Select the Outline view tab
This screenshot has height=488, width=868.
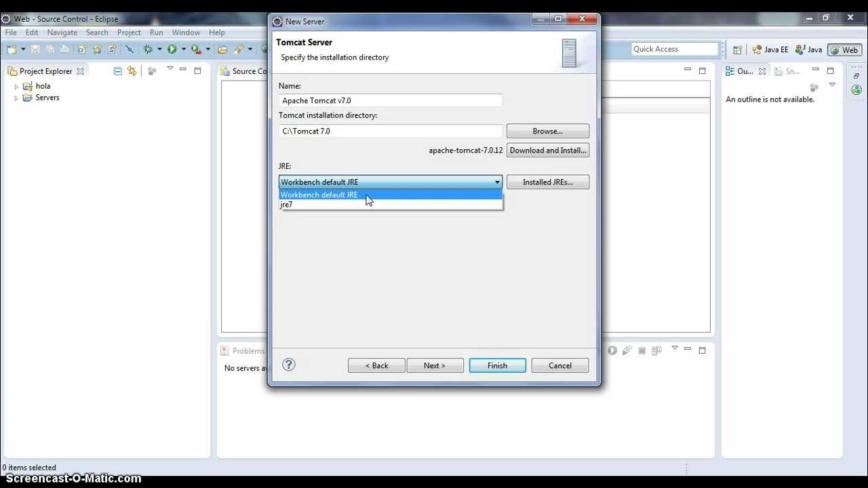740,71
